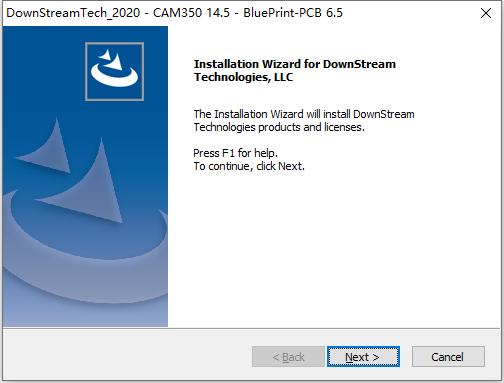Click the To continue, click Next line
The height and width of the screenshot is (383, 504).
tap(249, 166)
